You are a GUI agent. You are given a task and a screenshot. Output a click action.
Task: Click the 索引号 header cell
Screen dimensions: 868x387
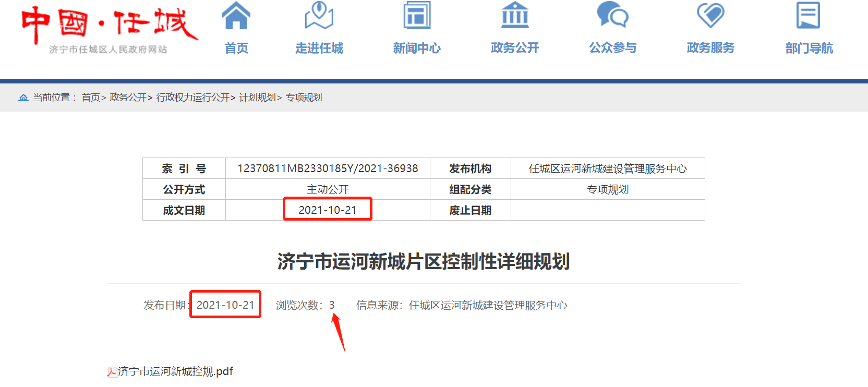click(184, 168)
